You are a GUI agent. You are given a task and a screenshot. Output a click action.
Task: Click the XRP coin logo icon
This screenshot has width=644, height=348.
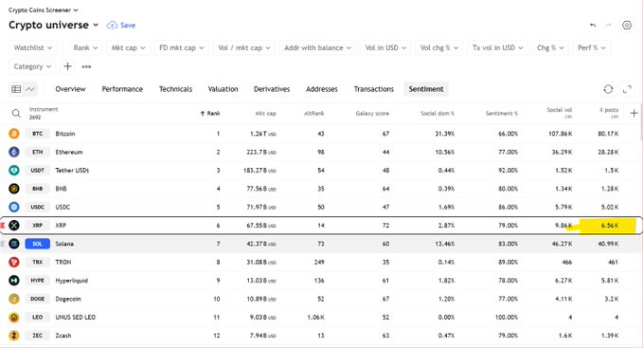point(14,226)
